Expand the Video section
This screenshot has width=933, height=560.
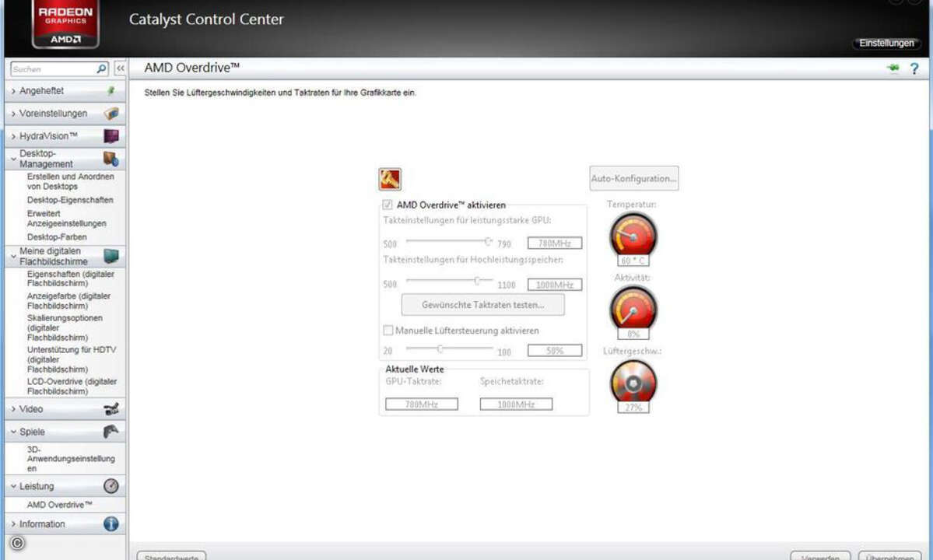point(31,409)
